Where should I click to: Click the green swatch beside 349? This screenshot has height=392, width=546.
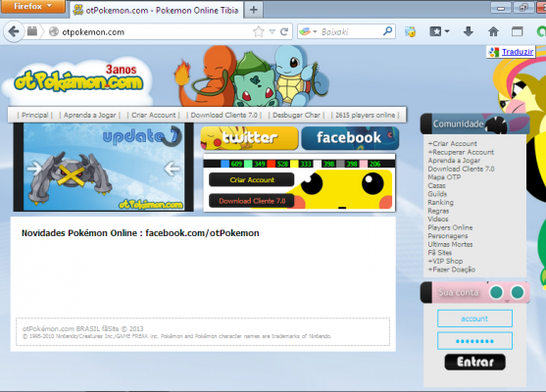tap(248, 164)
